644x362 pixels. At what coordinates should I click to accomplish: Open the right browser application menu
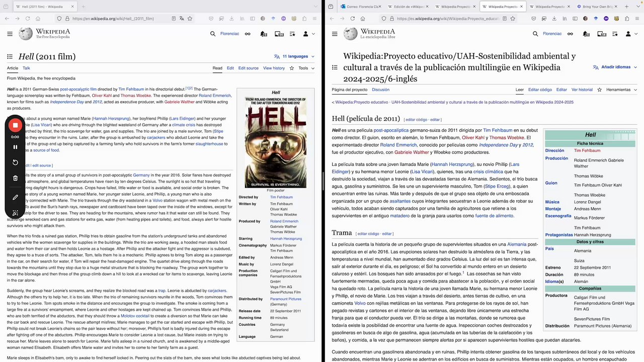tap(636, 19)
